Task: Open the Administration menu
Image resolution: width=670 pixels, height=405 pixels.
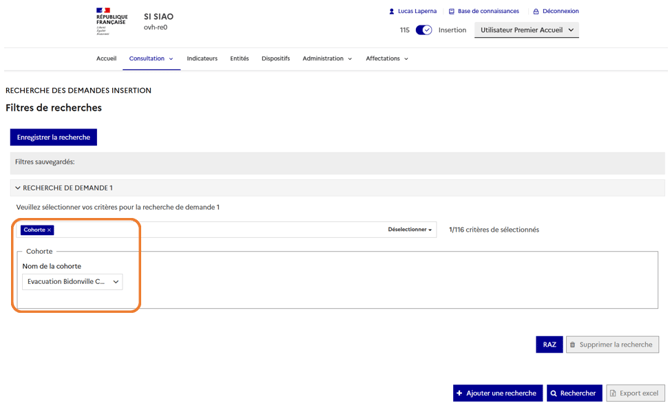Action: pyautogui.click(x=327, y=59)
